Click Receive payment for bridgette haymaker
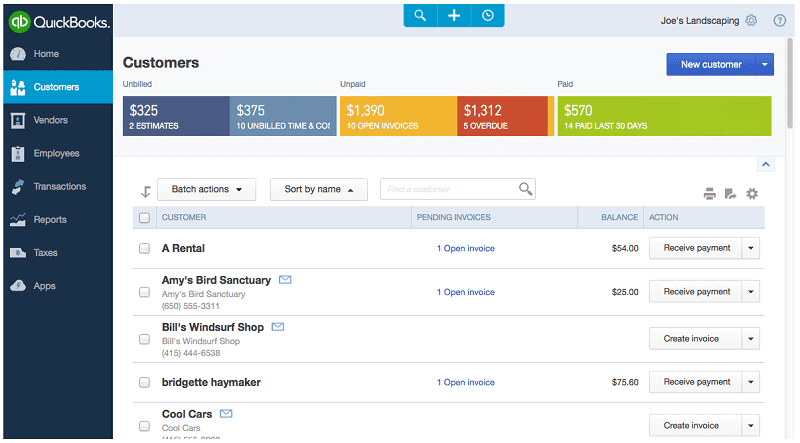Viewport: 800px width, 443px height. click(696, 382)
